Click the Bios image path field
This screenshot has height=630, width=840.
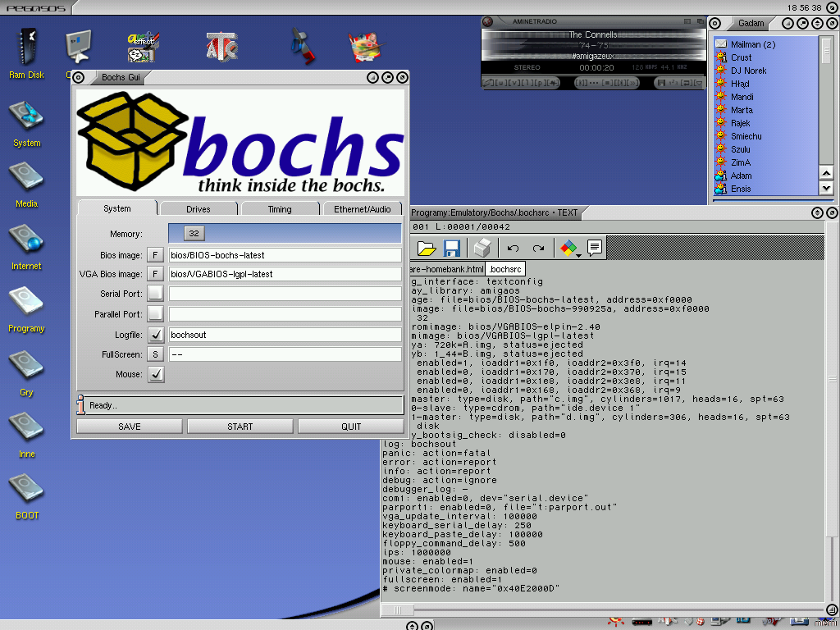coord(285,255)
